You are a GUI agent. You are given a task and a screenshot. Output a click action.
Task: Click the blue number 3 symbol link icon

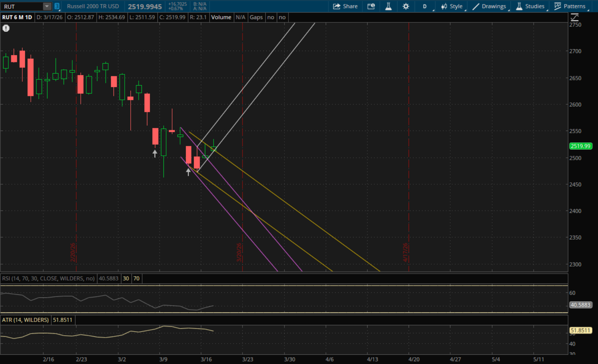(x=57, y=6)
